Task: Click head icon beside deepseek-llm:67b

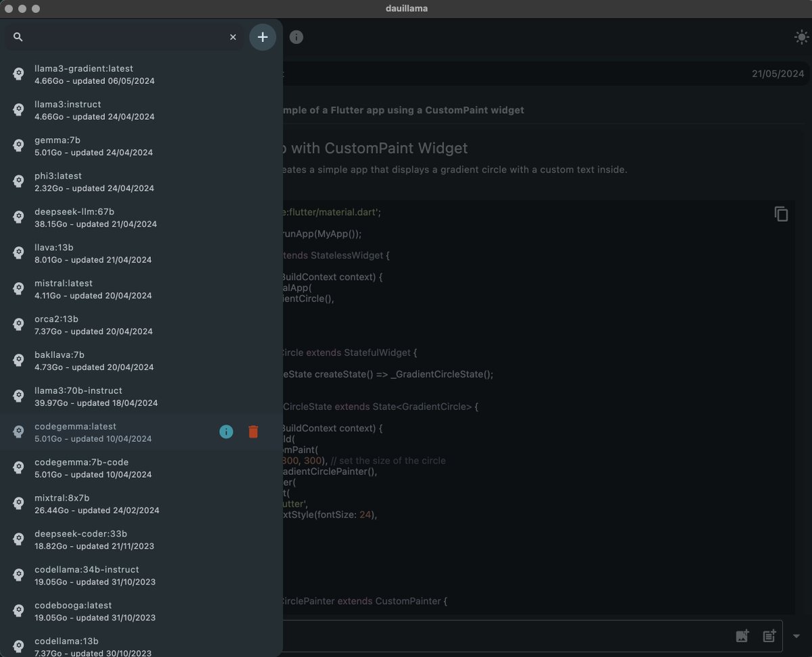Action: (19, 218)
